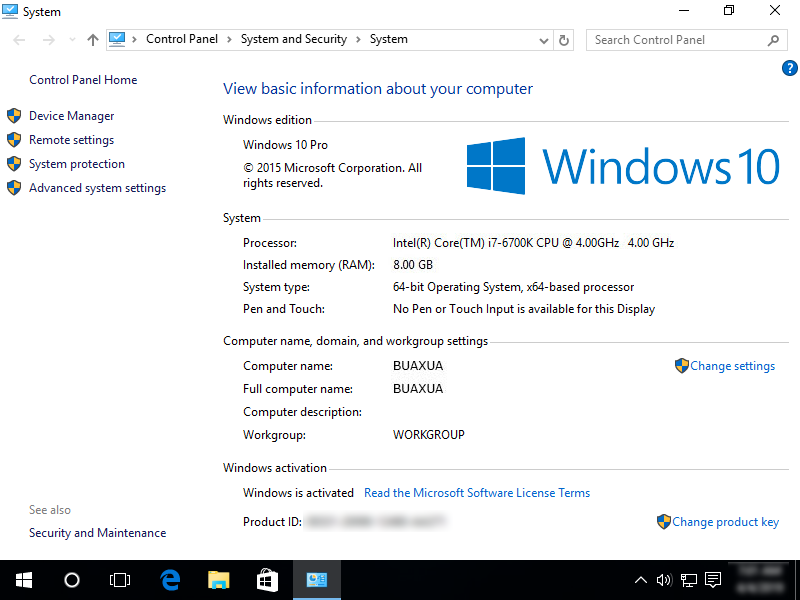
Task: Click the shield icon beside Remote settings
Action: click(x=14, y=140)
